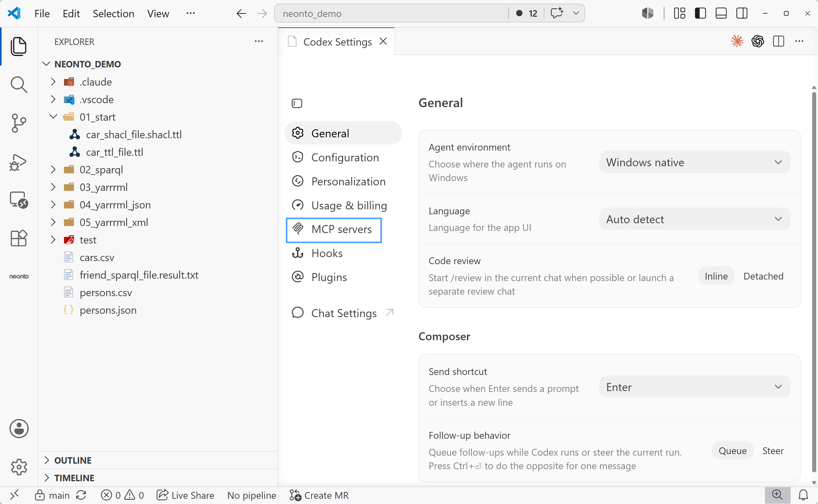Open the Send shortcut dropdown

point(695,387)
